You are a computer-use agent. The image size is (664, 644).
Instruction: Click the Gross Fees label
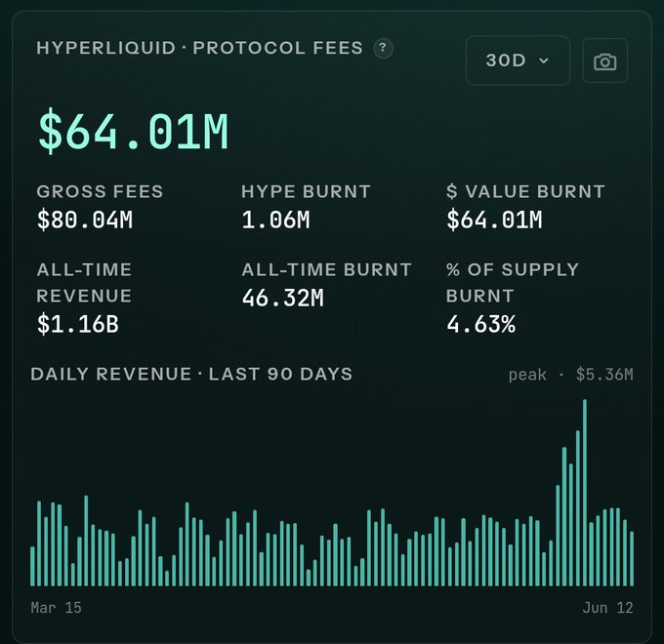[x=100, y=191]
